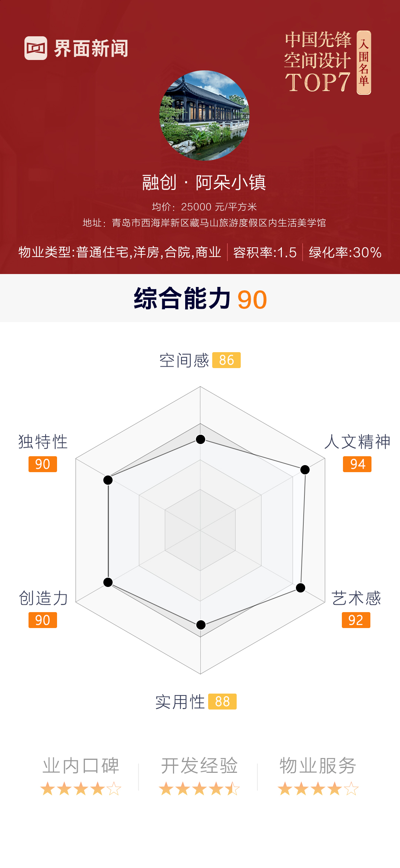Click the 艺术感 score badge 92

click(356, 620)
